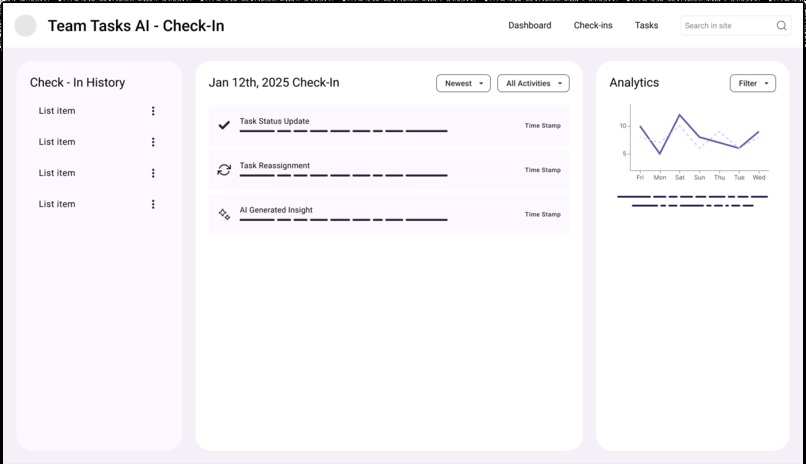Select the first List item in history
Screen dimensions: 806x464
98,111
